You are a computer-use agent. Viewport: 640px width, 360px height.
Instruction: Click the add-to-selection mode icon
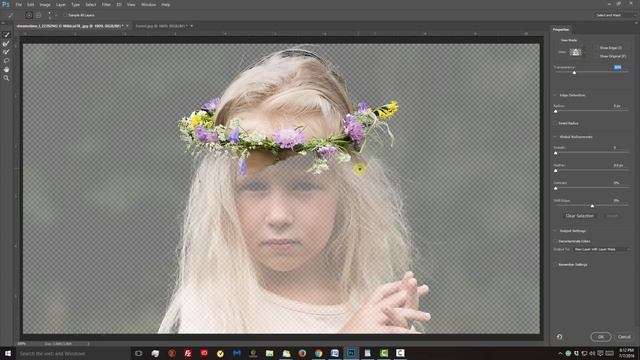[29, 15]
